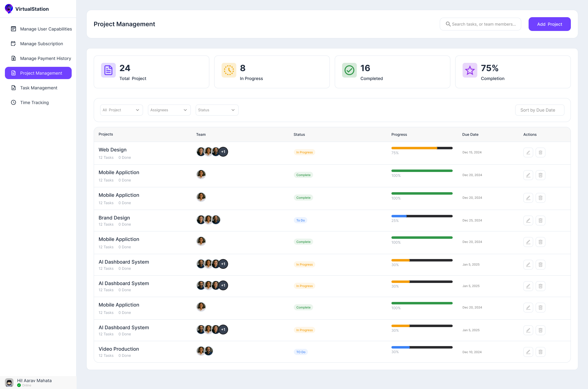Click the VirtualStation logo icon
Viewport: 588px width, 389px height.
coord(9,9)
